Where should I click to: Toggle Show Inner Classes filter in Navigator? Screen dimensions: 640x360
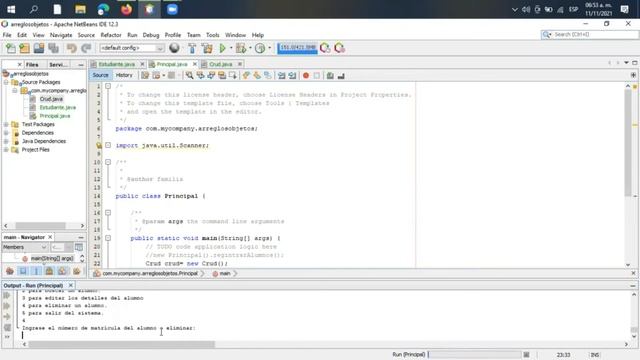click(x=62, y=271)
